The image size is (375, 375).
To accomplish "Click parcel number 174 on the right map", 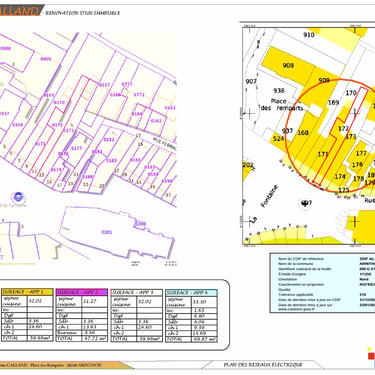I will click(340, 176).
